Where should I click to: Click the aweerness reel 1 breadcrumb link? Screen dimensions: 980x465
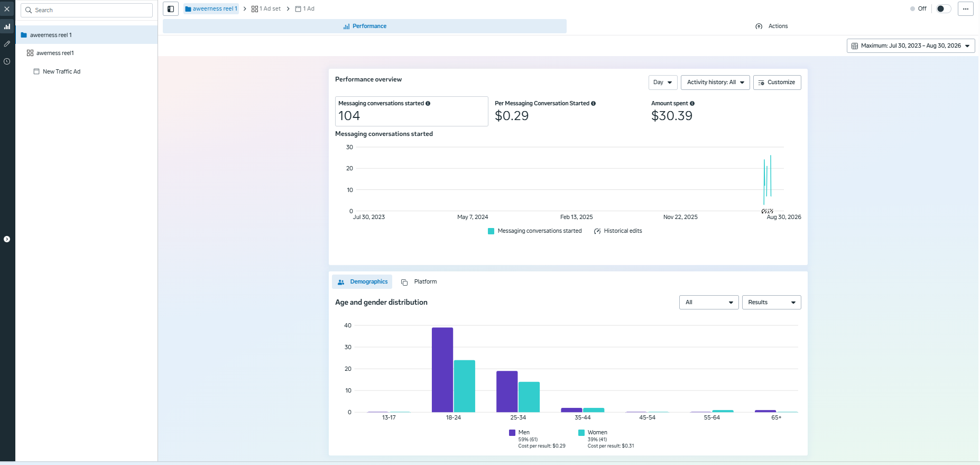click(211, 9)
